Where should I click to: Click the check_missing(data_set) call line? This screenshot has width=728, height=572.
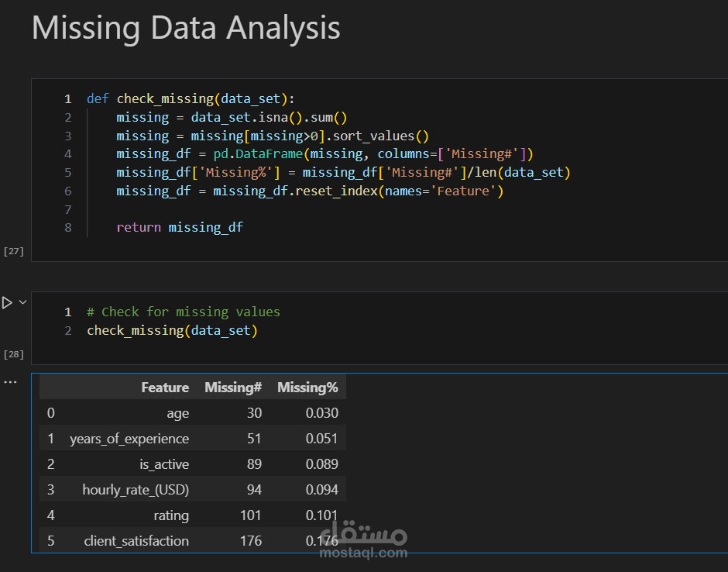(172, 330)
